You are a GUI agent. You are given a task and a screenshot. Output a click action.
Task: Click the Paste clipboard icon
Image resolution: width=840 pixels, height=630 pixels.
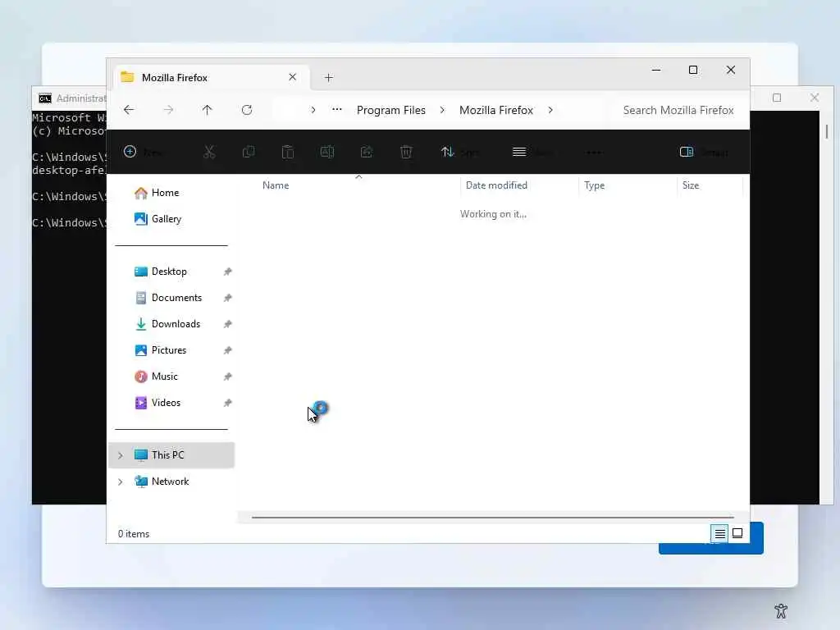point(288,152)
